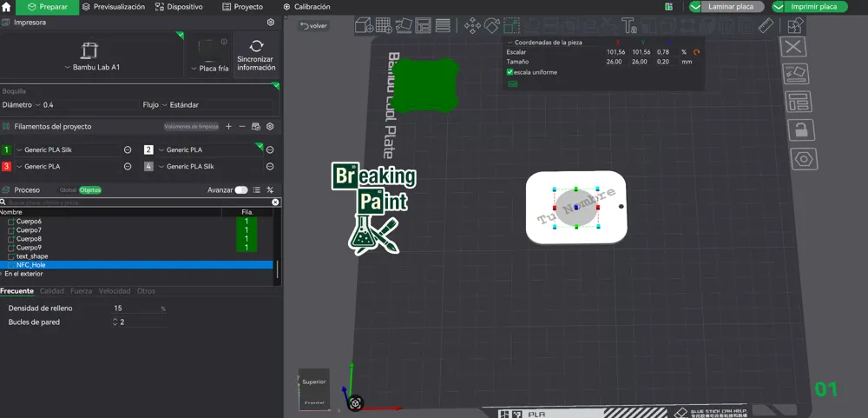Open the Calidad settings tab
The height and width of the screenshot is (418, 868).
tap(52, 291)
